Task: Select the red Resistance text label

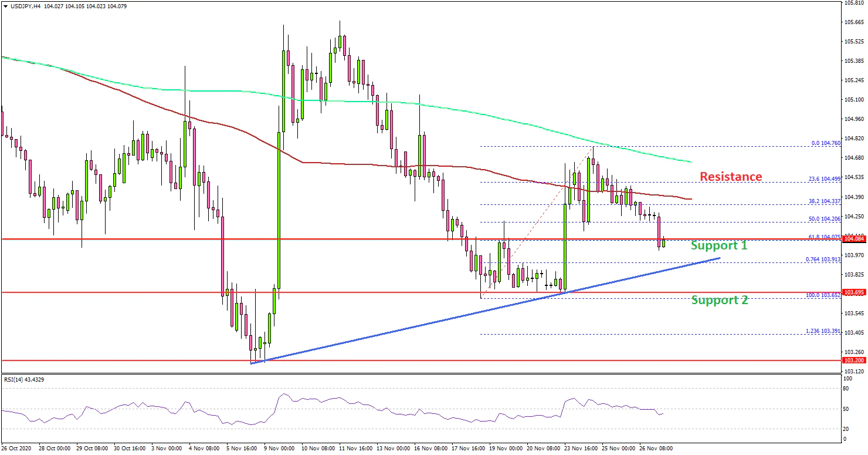Action: click(730, 177)
